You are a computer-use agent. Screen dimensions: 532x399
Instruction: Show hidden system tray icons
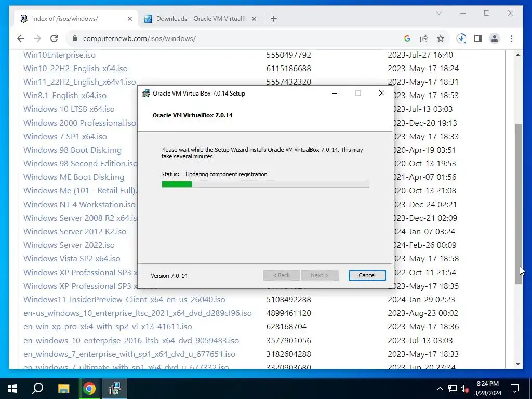(x=440, y=389)
